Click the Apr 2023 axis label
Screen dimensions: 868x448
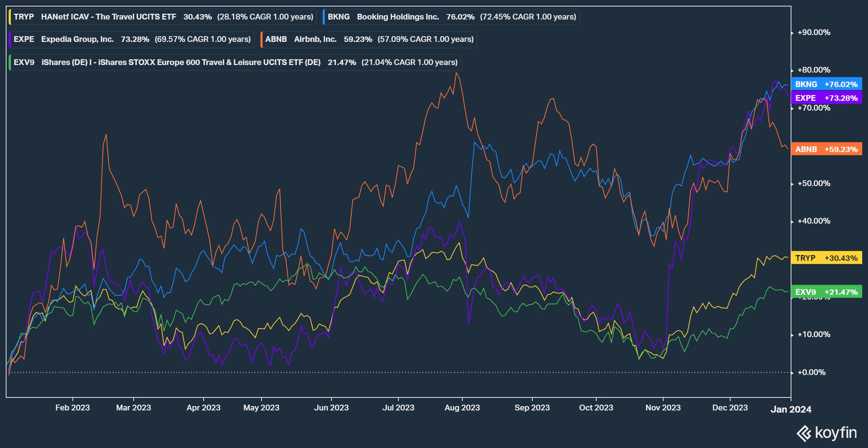(x=203, y=408)
